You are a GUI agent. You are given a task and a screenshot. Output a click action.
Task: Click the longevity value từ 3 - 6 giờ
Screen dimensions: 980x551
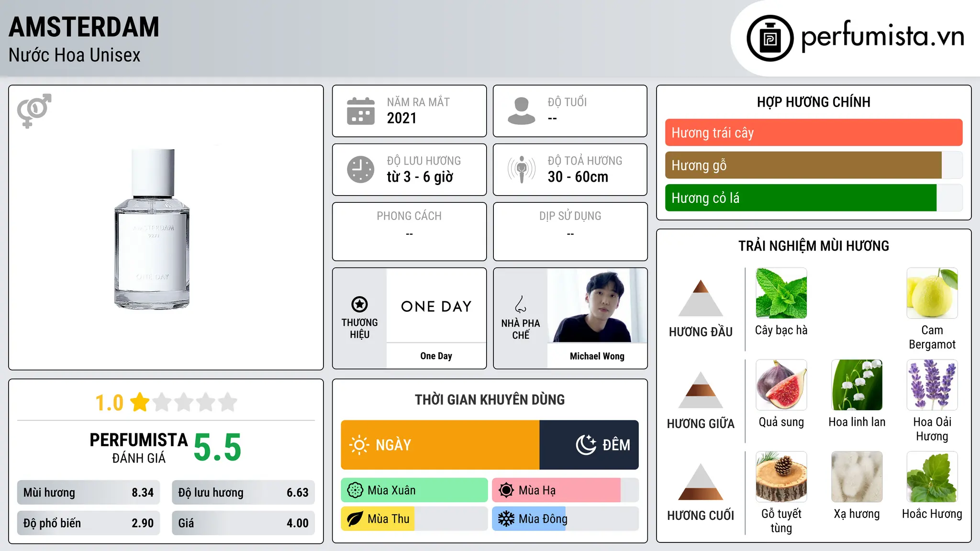[420, 176]
